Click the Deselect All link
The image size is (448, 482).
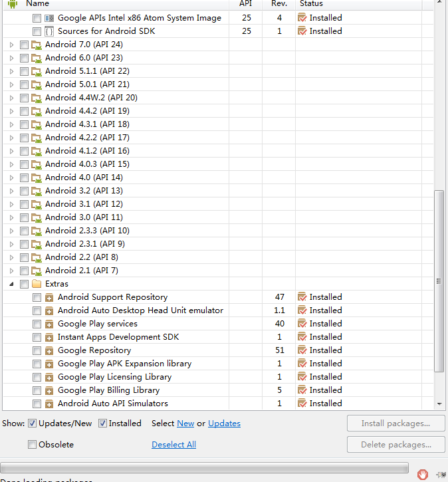coord(173,445)
